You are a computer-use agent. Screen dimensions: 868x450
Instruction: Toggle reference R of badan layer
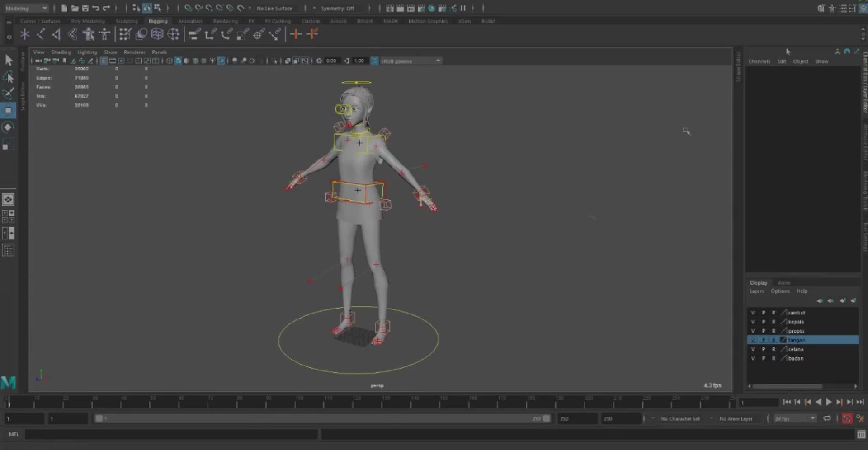(774, 358)
